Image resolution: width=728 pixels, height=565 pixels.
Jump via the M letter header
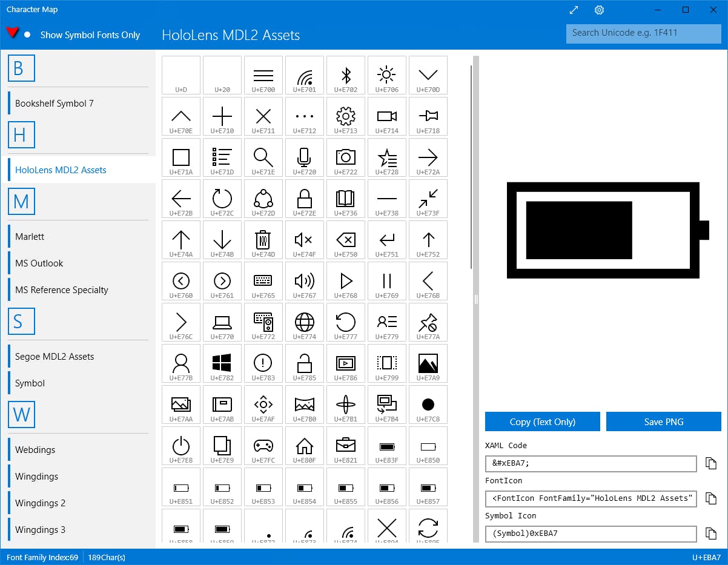(21, 202)
